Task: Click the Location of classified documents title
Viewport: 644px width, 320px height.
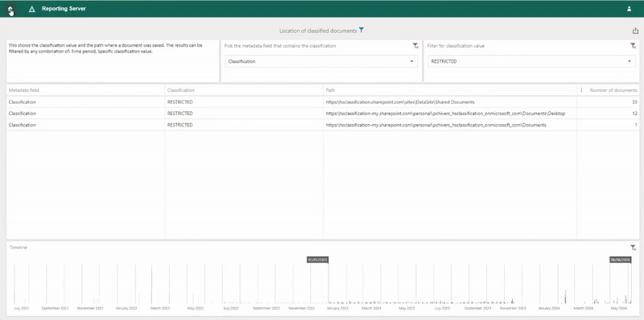Action: (x=318, y=31)
